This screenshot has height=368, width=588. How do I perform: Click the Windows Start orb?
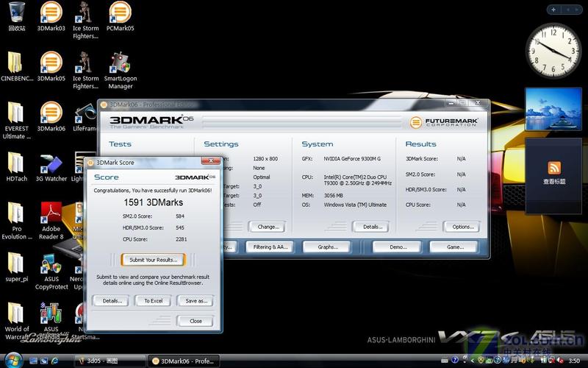[x=14, y=361]
